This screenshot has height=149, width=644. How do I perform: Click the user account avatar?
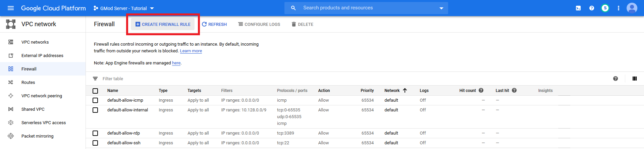632,8
